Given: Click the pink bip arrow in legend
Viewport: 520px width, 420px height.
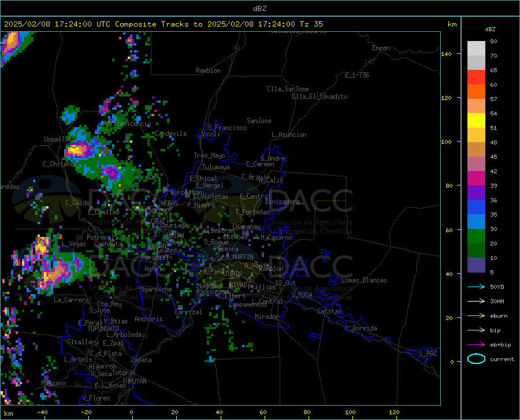Looking at the screenshot, I should [x=476, y=330].
